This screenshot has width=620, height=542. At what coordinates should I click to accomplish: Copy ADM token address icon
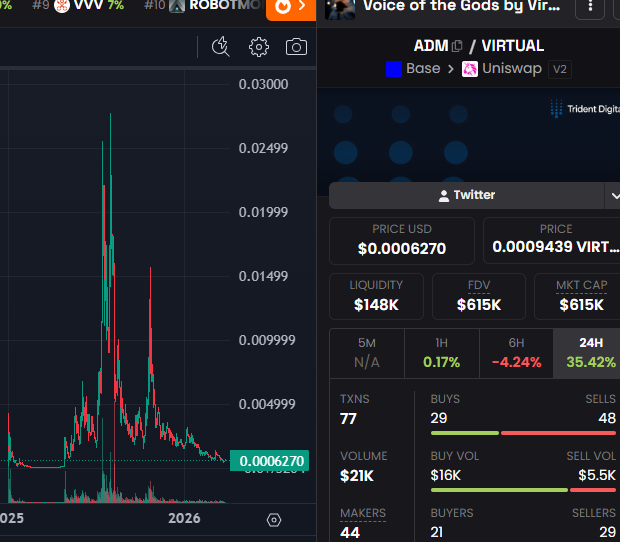tap(457, 46)
